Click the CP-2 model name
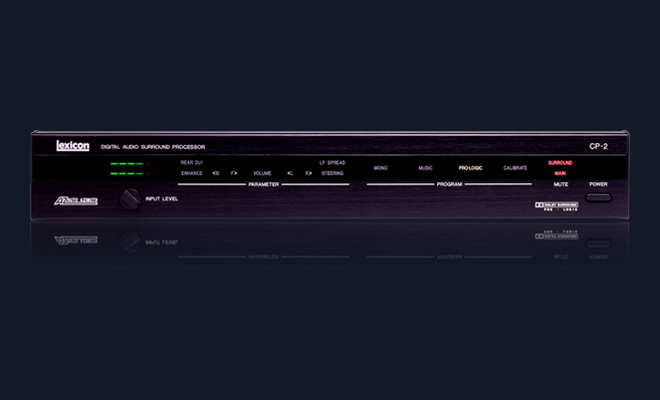This screenshot has height=400, width=660. [x=598, y=146]
